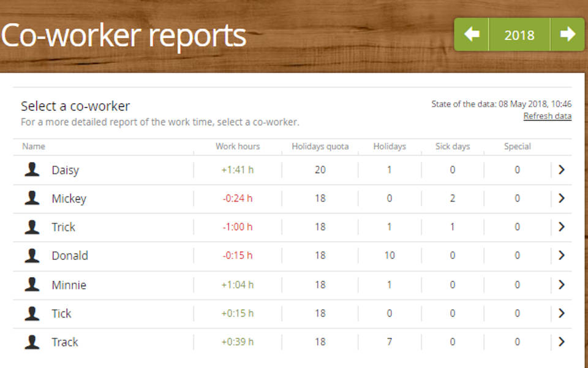588x368 pixels.
Task: Click Mickey's person icon
Action: coord(32,198)
